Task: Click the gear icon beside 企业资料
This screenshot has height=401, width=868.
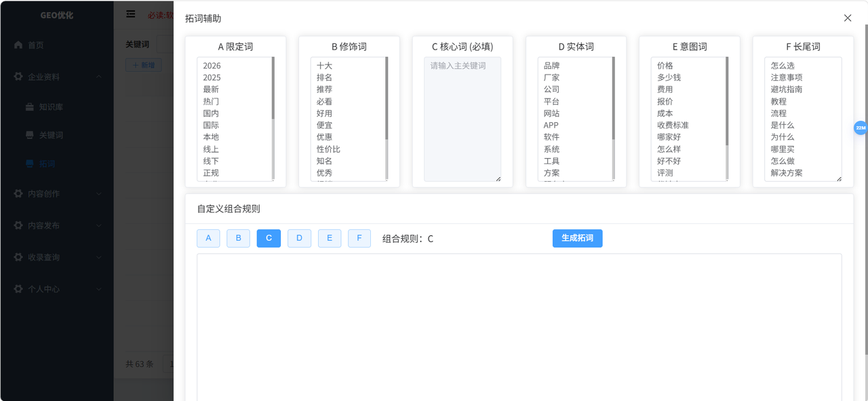Action: [18, 77]
